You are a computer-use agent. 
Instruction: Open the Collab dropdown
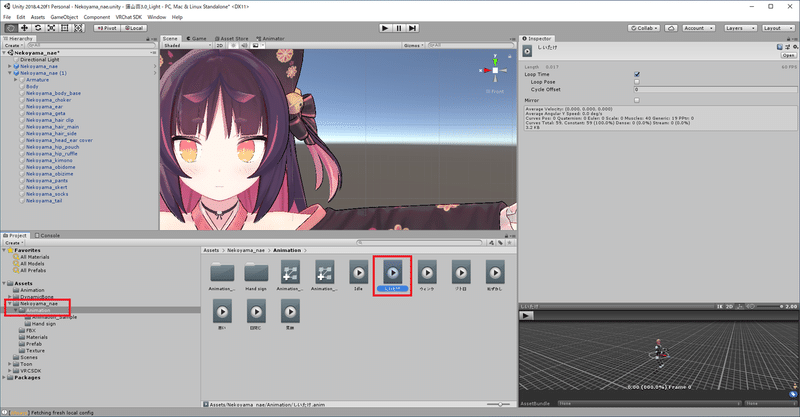coord(644,28)
